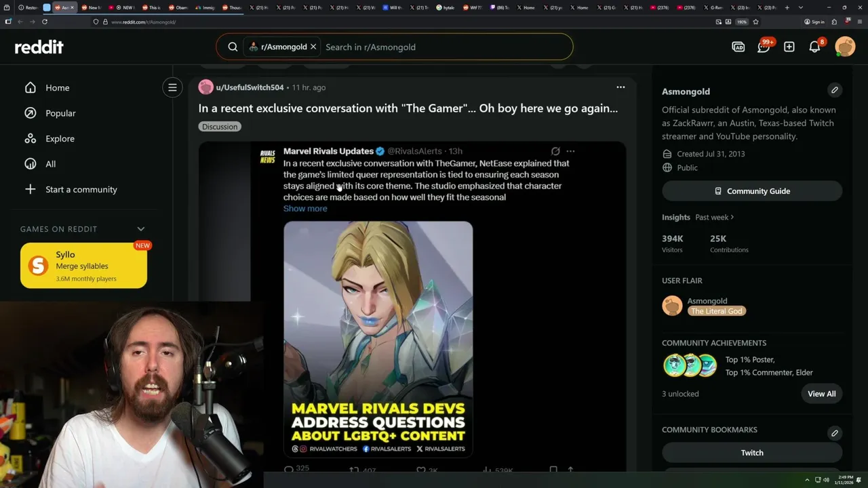Expand Insights Past week chevron
The height and width of the screenshot is (488, 868).
tap(732, 218)
